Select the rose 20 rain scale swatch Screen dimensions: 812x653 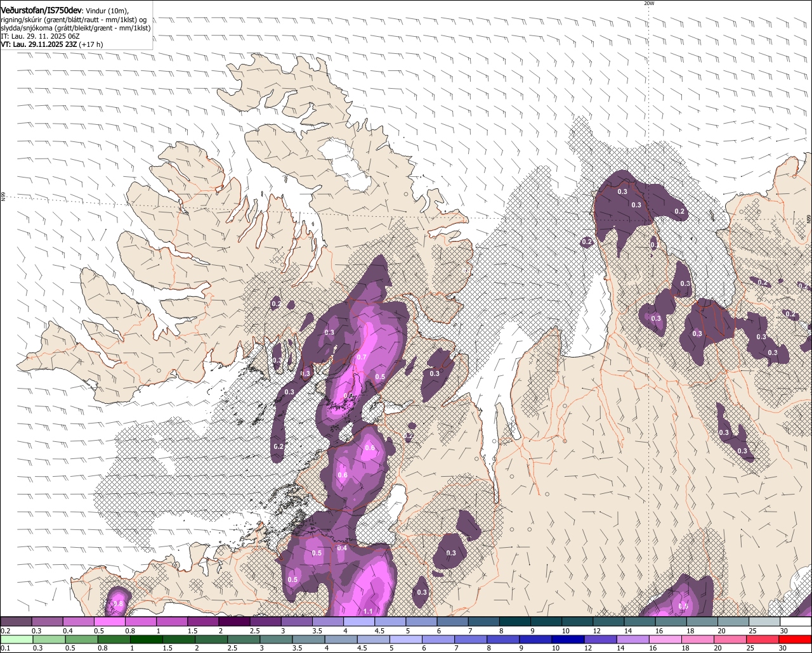(731, 639)
